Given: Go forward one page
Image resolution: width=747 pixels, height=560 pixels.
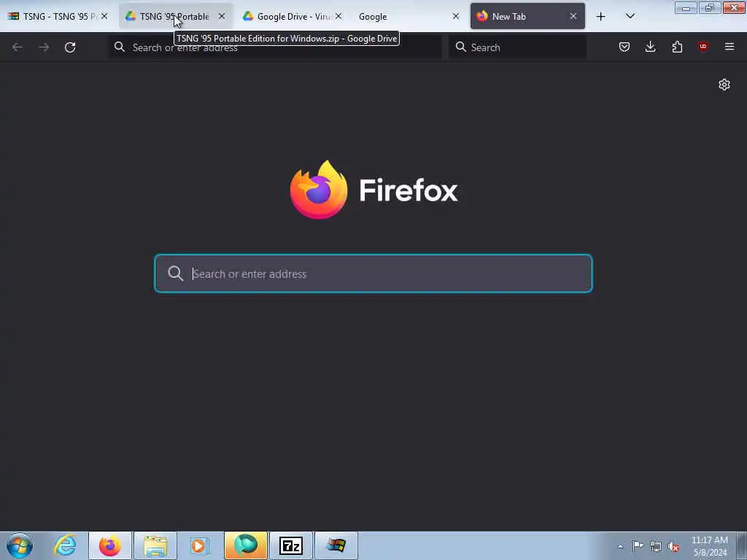Looking at the screenshot, I should [44, 47].
